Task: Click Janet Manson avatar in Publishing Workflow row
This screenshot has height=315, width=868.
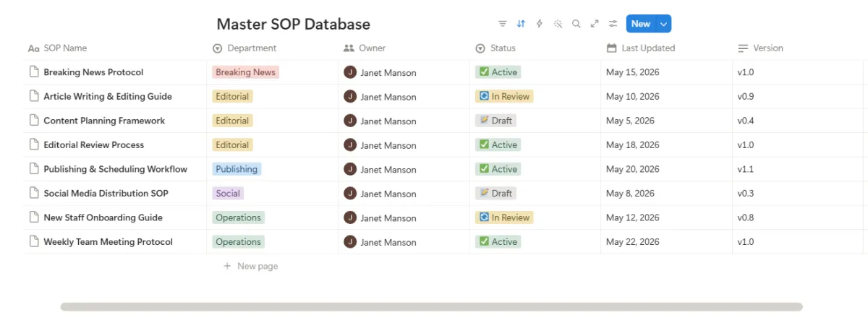Action: 350,169
